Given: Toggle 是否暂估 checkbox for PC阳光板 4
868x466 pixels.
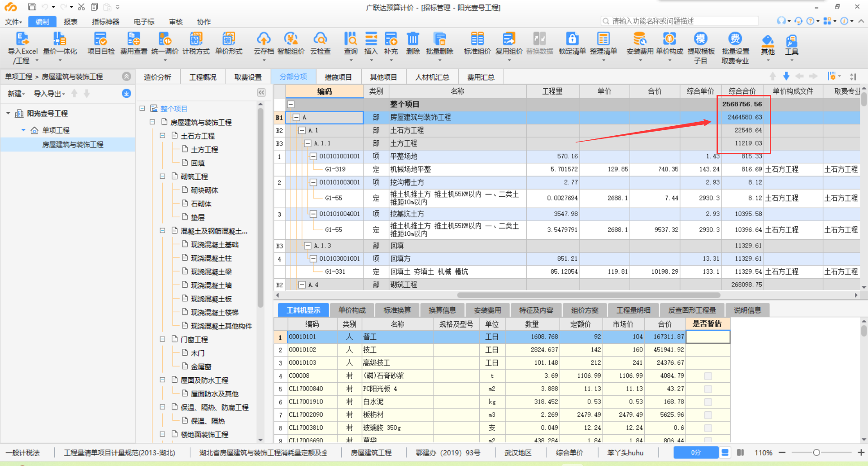Looking at the screenshot, I should click(708, 389).
